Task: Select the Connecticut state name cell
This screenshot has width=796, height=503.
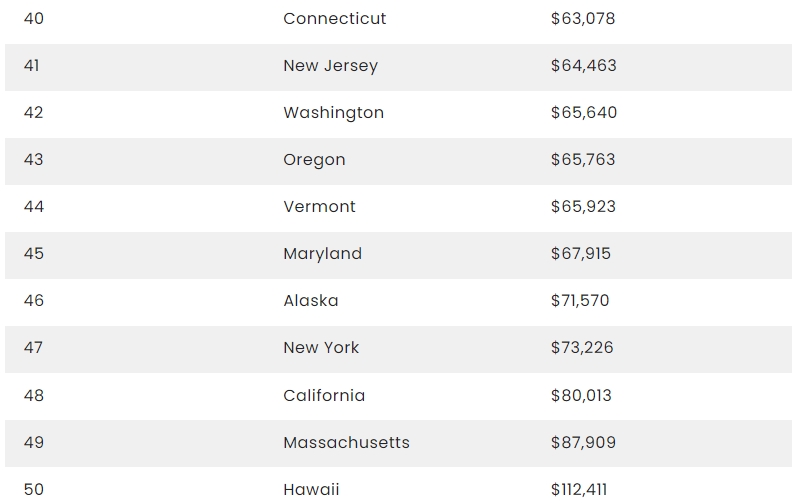Action: pyautogui.click(x=335, y=19)
